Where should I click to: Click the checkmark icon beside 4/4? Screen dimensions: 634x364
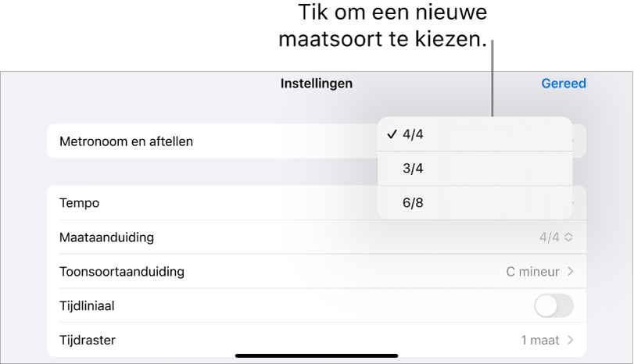point(391,134)
